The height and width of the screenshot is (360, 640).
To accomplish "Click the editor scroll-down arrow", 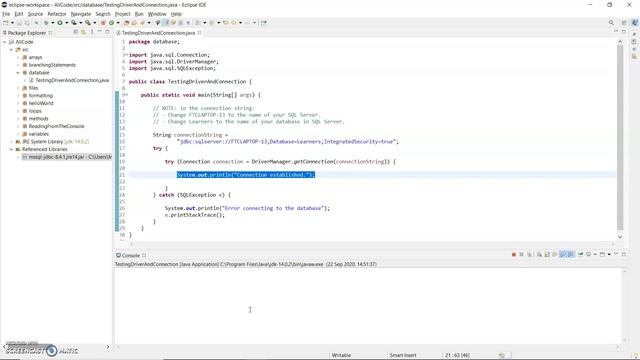I will click(x=620, y=237).
